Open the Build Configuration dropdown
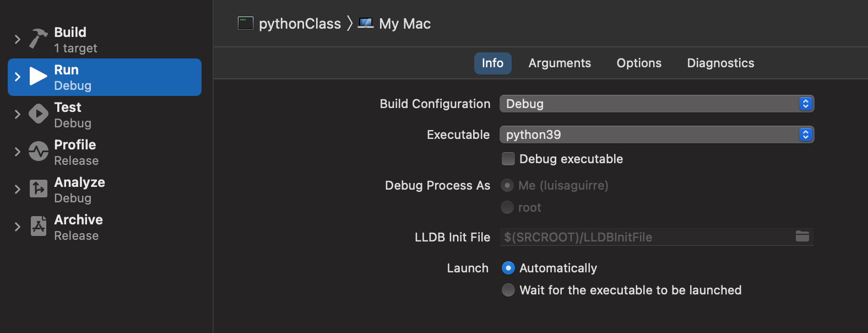Screen dimensions: 868x333 coord(656,104)
